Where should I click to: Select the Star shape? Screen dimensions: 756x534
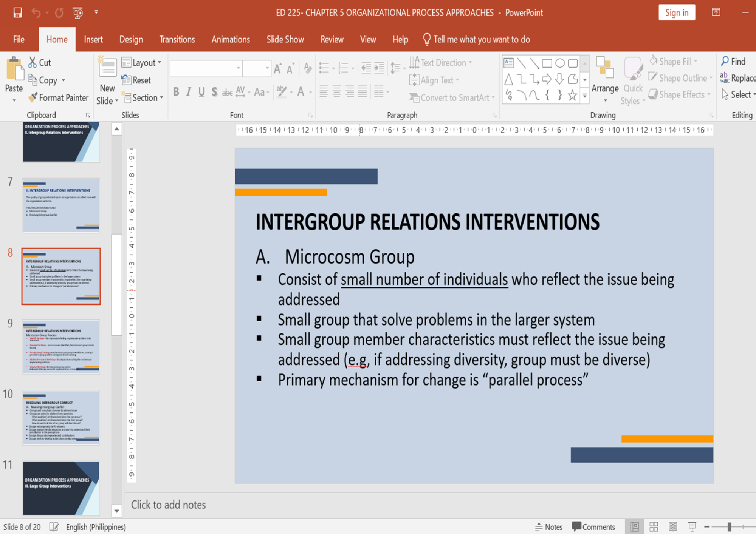point(573,95)
